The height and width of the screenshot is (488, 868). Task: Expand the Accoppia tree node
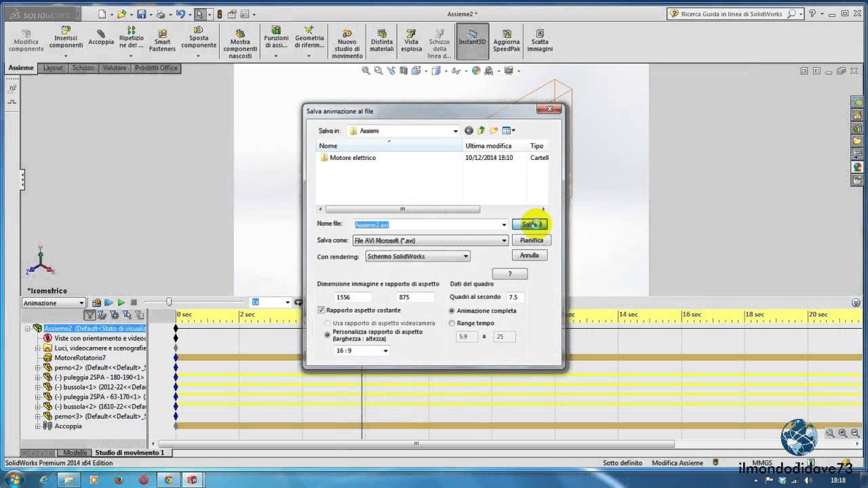click(38, 426)
